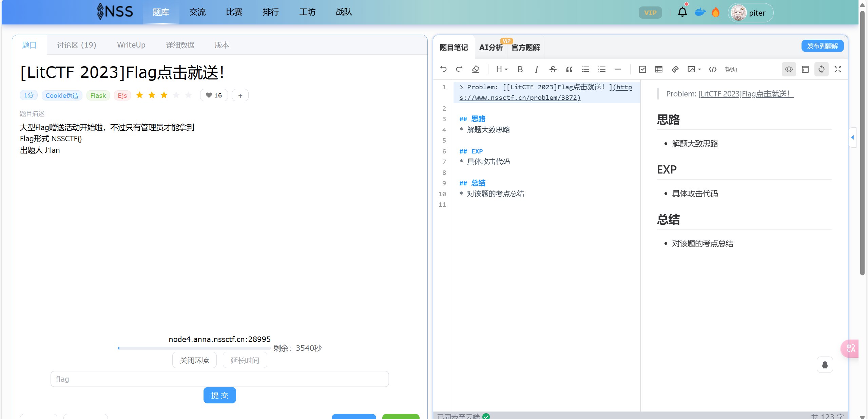Toggle the preview eye icon
Viewport: 868px width, 419px height.
[x=789, y=69]
